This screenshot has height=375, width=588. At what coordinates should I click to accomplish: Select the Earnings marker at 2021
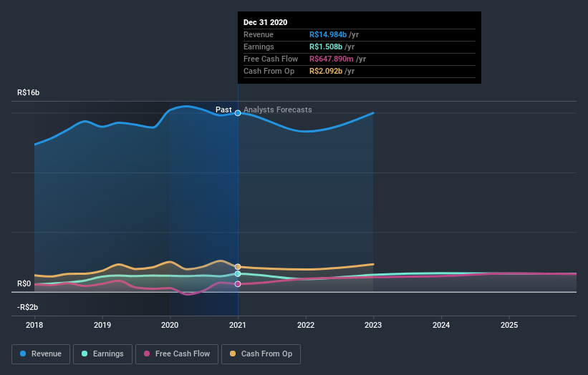tap(238, 274)
